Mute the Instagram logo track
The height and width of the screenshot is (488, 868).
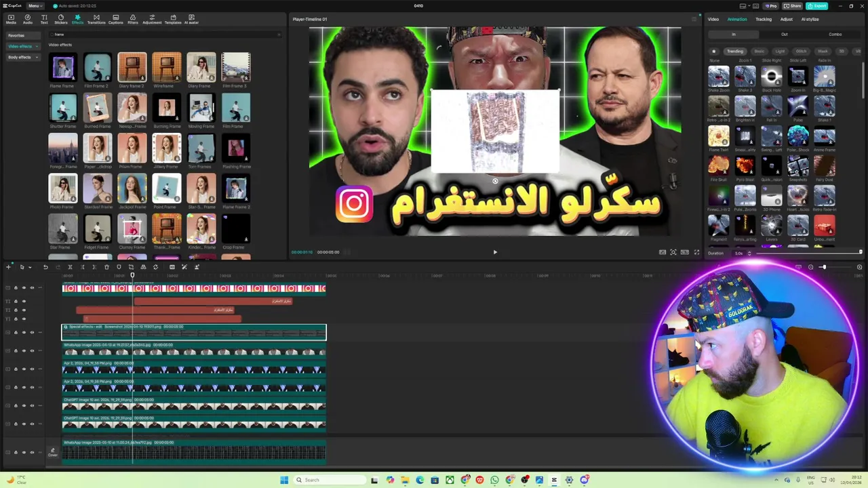point(32,288)
